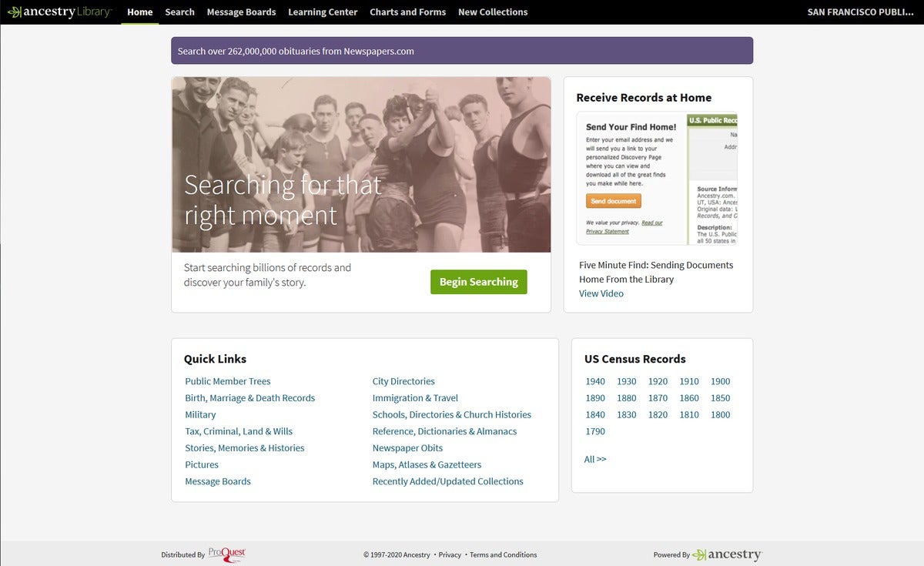Image resolution: width=924 pixels, height=566 pixels.
Task: Click the Receive Records at Home heading
Action: (x=644, y=98)
